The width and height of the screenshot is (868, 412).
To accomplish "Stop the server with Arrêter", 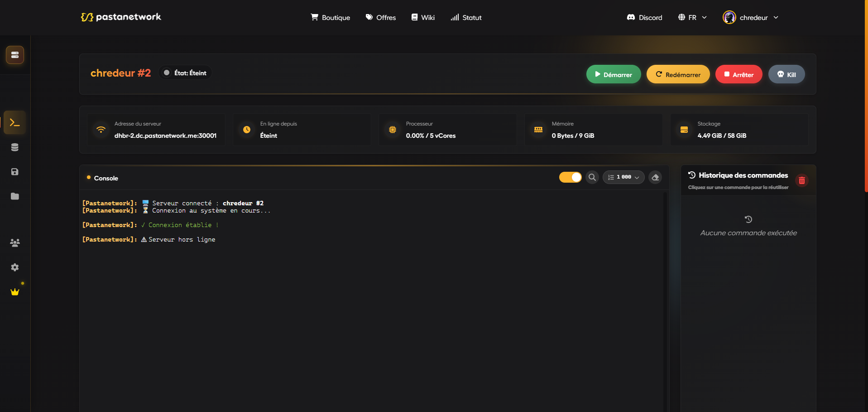I will tap(739, 74).
